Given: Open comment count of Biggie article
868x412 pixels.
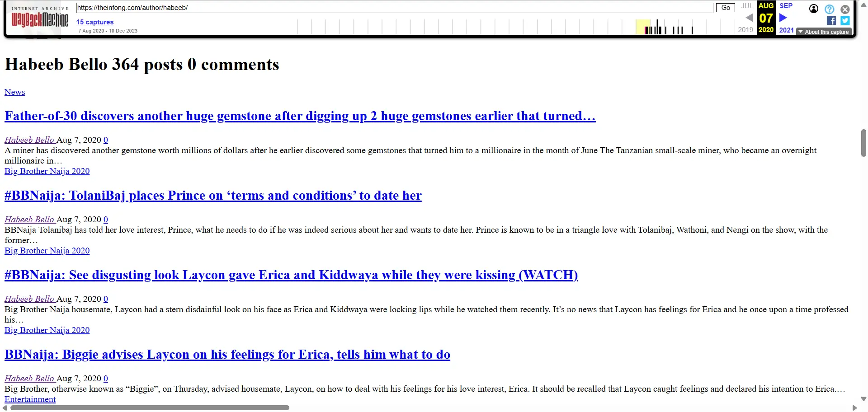Looking at the screenshot, I should coord(106,379).
